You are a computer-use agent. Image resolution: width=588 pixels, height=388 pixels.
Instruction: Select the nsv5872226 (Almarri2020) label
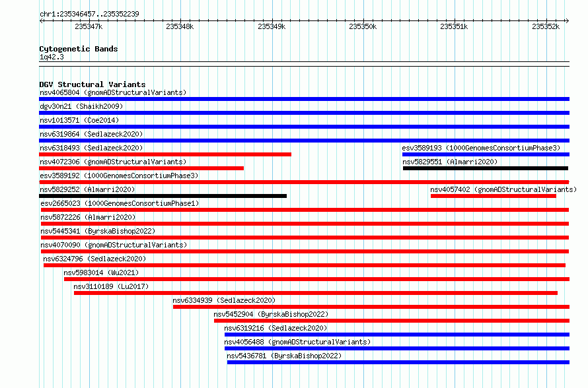pos(88,217)
